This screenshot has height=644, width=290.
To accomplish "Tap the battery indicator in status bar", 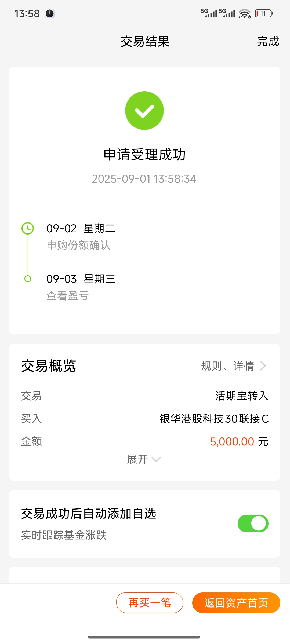I will [x=264, y=13].
